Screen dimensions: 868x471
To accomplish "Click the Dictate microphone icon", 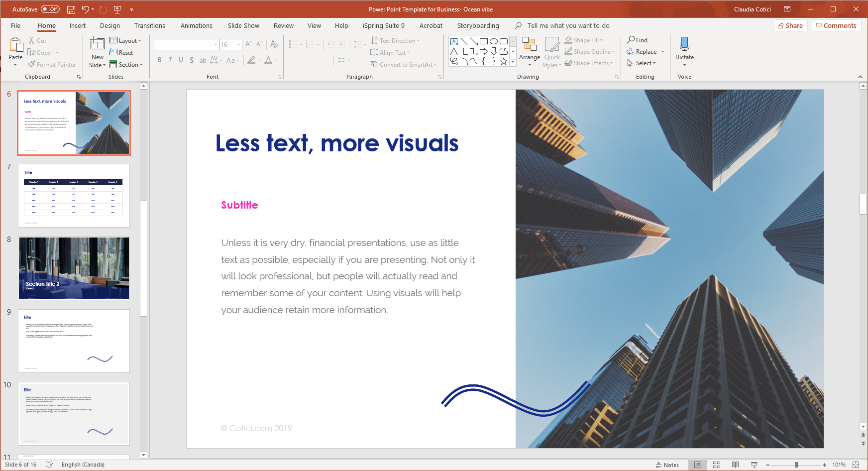I will click(684, 44).
